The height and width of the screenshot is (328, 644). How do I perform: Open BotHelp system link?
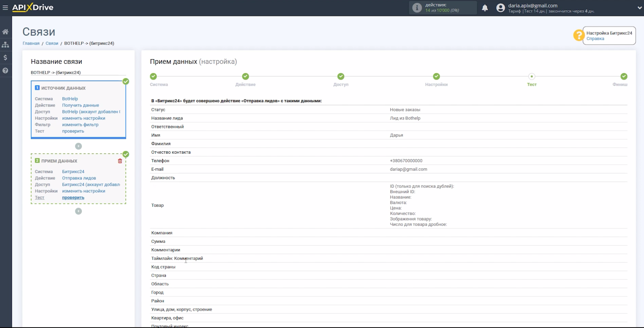pos(70,99)
